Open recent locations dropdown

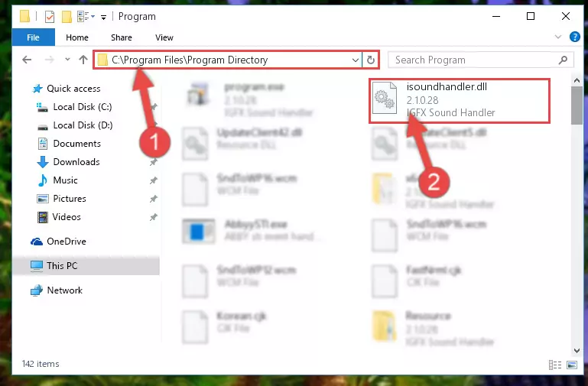[x=67, y=59]
